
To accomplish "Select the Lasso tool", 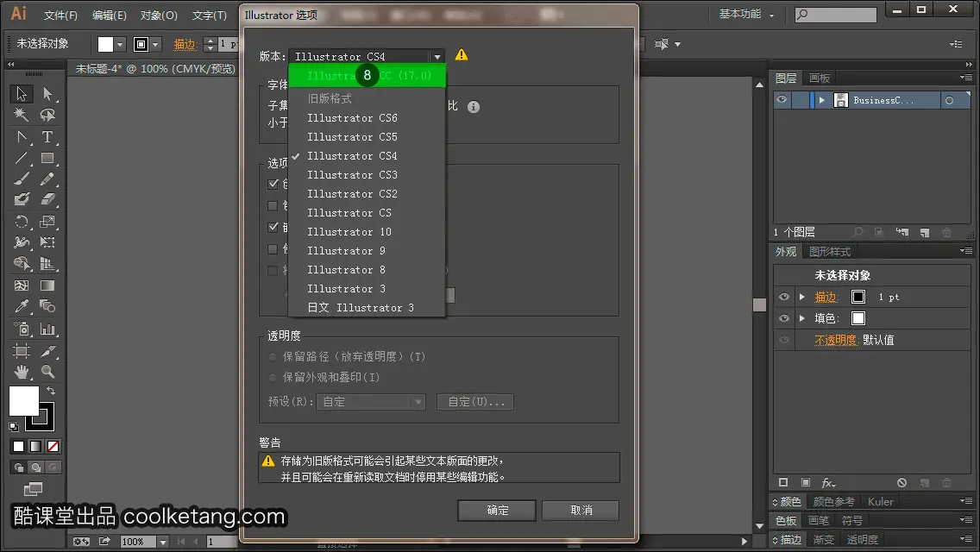I will (x=47, y=115).
